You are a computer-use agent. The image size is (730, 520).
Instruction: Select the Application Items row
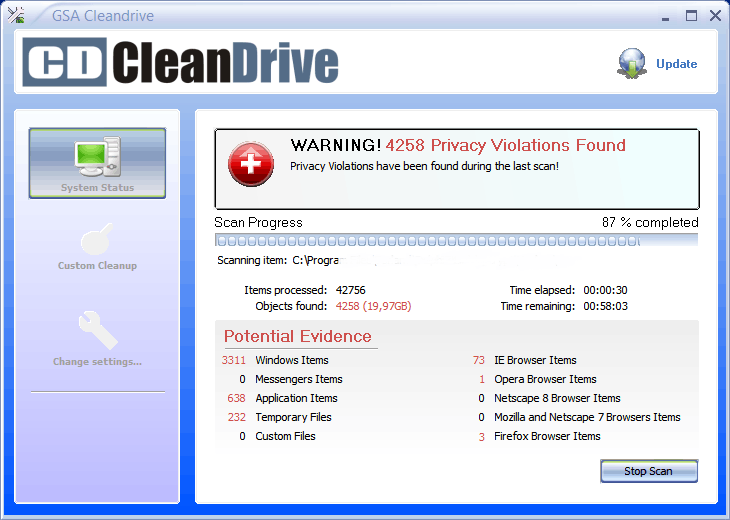click(282, 398)
